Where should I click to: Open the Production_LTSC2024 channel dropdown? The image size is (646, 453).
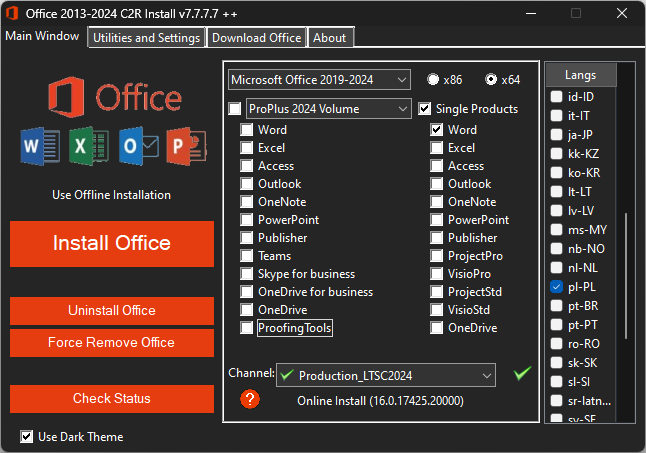coord(386,375)
